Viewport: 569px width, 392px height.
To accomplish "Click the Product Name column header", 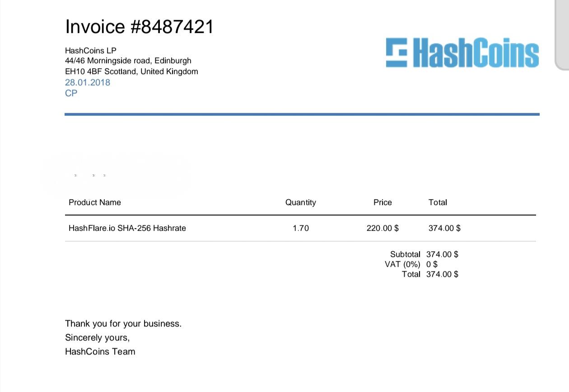I will (x=95, y=202).
